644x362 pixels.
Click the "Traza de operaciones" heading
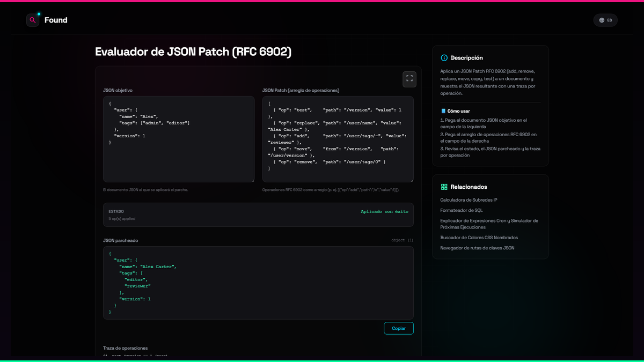coord(125,348)
